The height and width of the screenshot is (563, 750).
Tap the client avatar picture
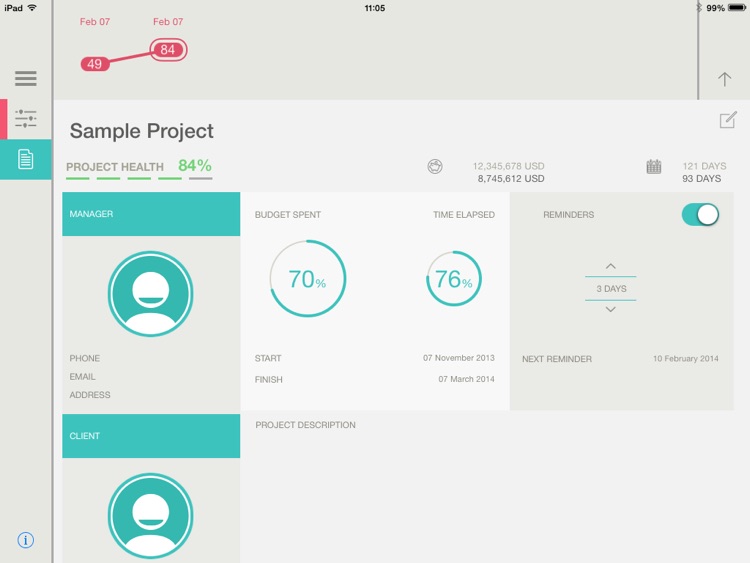[151, 516]
